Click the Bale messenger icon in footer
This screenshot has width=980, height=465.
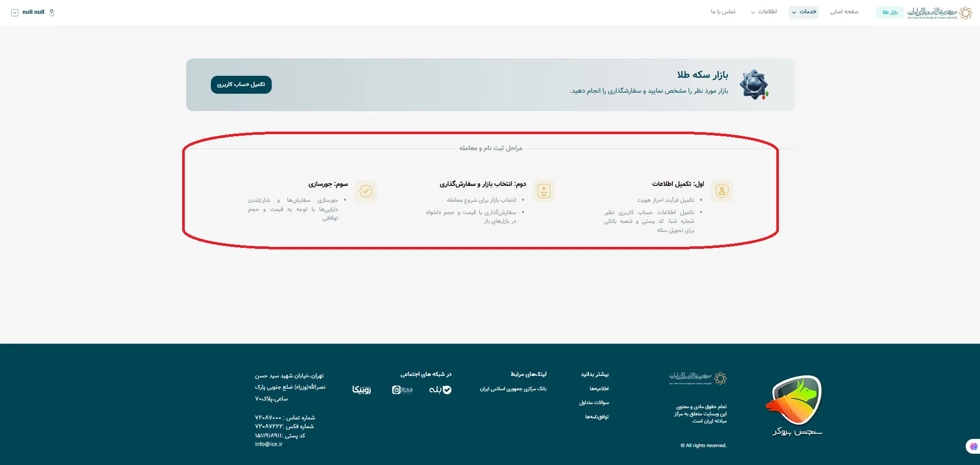pyautogui.click(x=440, y=390)
